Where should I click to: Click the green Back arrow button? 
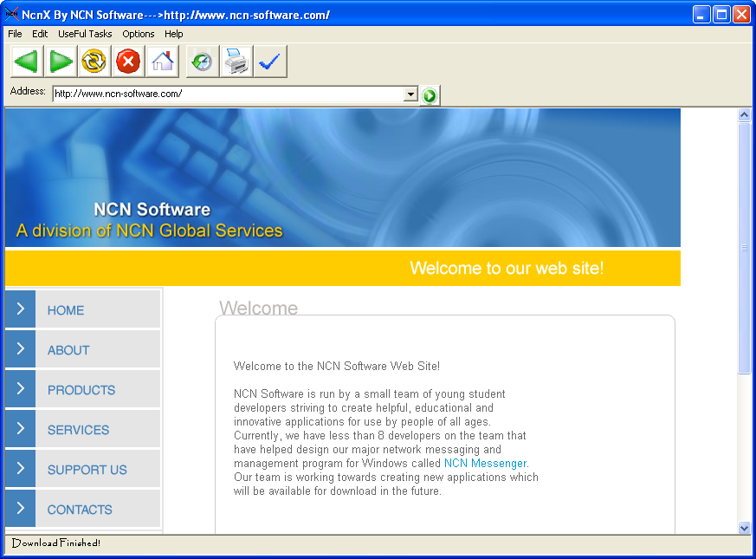[x=27, y=62]
